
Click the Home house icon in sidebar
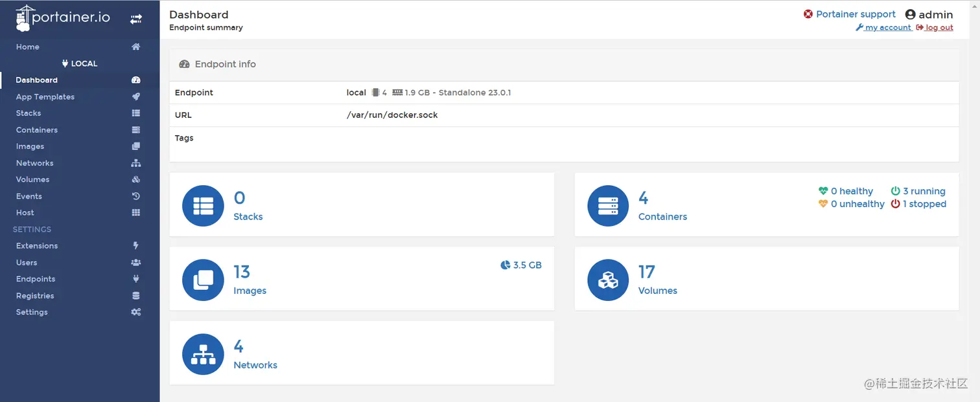point(136,47)
